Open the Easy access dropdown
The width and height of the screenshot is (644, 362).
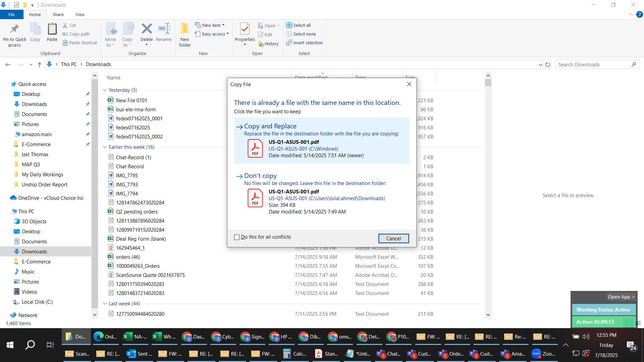tap(212, 34)
